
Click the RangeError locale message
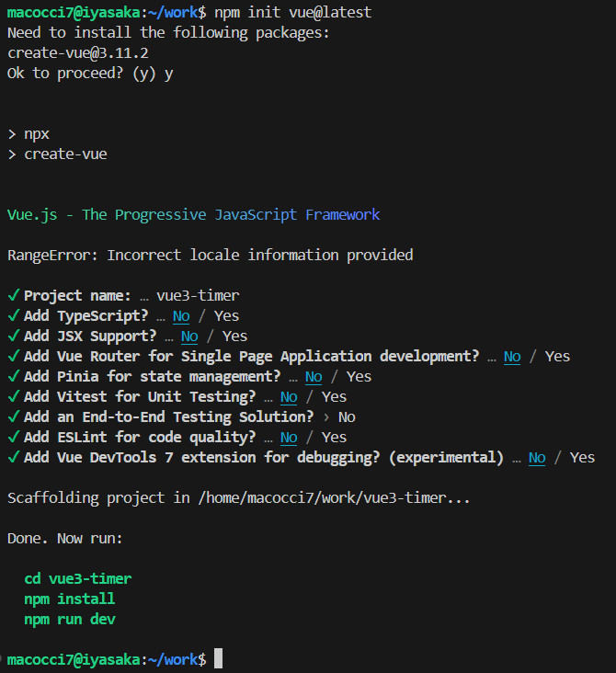click(x=210, y=255)
